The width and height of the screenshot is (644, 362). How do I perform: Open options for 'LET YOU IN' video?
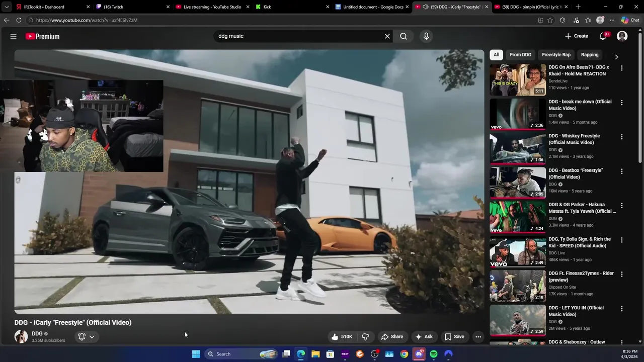621,309
